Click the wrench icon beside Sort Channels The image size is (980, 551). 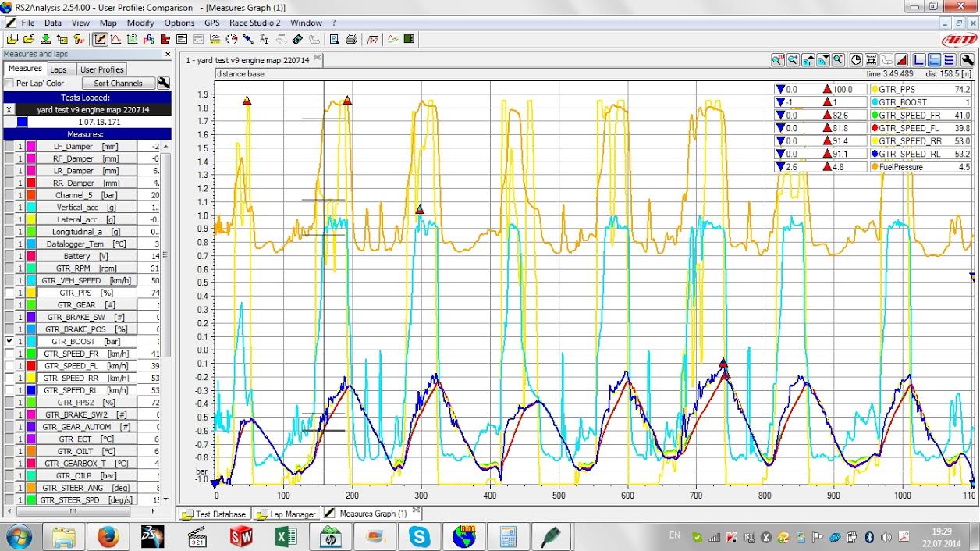tap(163, 83)
